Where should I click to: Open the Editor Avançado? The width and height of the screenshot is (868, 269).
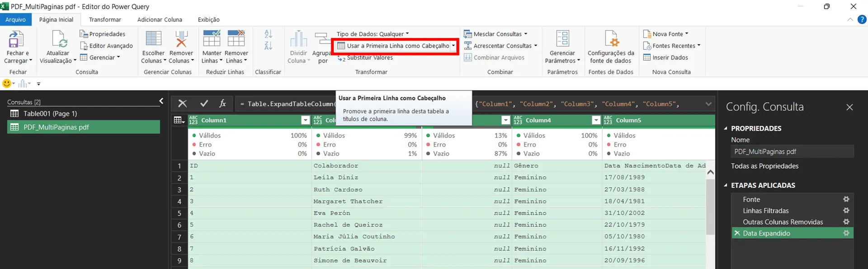(107, 46)
